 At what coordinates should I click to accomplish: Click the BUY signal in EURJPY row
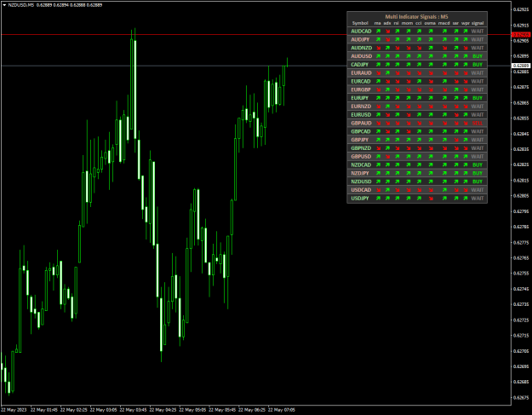pos(478,98)
